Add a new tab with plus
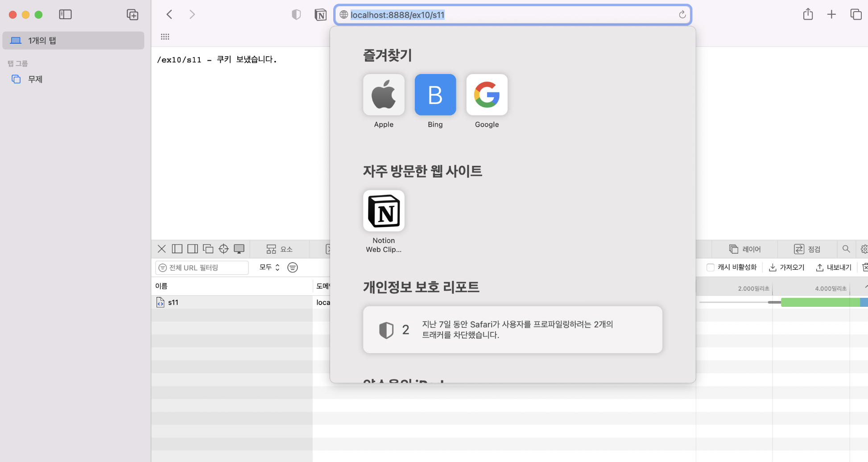868x462 pixels. point(831,14)
